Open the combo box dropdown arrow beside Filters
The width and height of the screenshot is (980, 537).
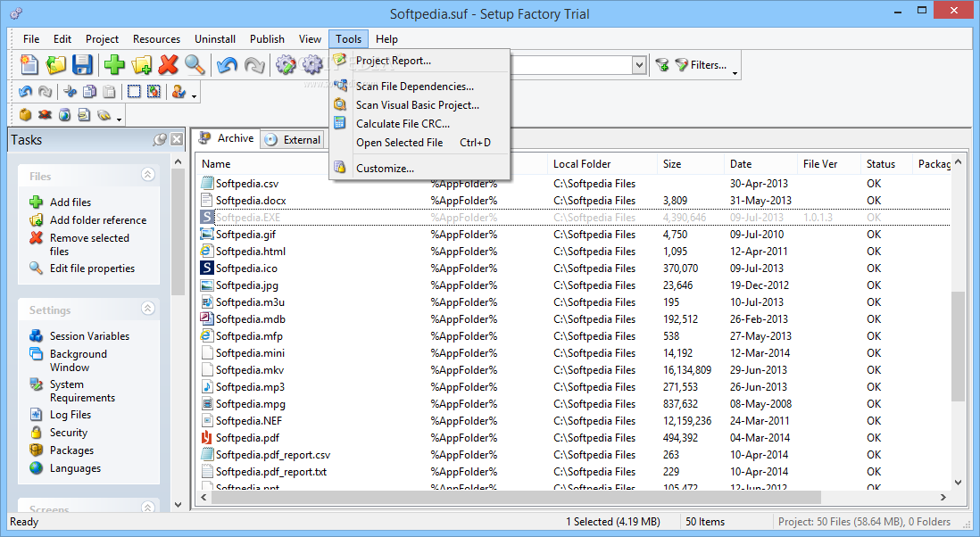[x=639, y=65]
